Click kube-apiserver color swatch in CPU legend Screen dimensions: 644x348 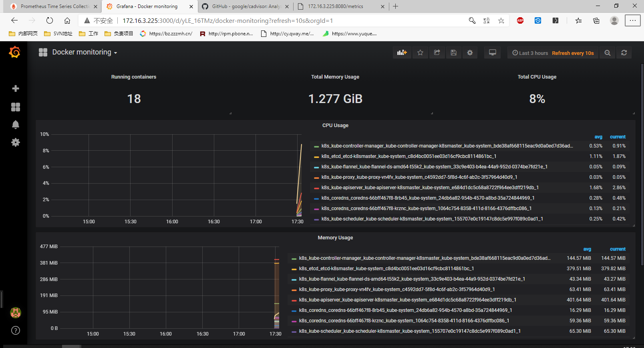pos(316,188)
